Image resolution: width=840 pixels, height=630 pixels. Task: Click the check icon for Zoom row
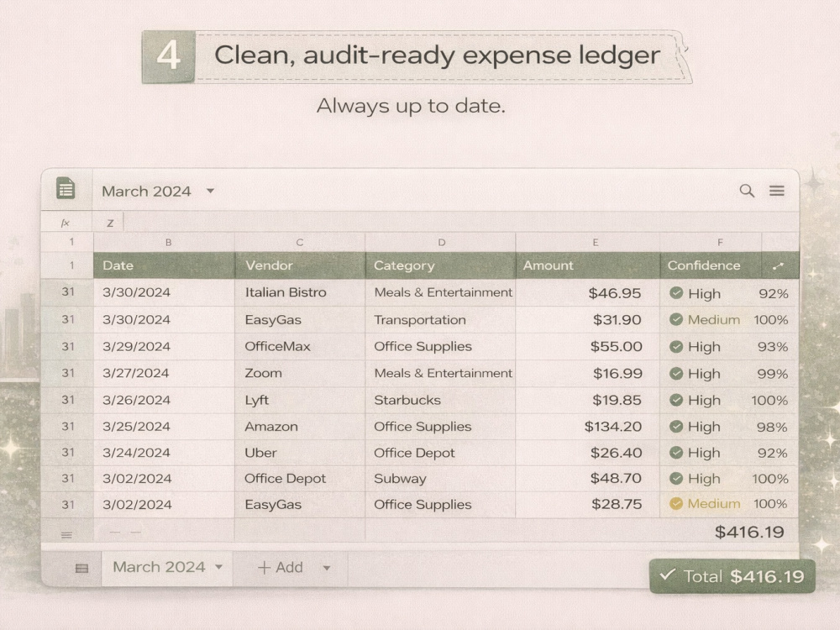[x=676, y=374]
